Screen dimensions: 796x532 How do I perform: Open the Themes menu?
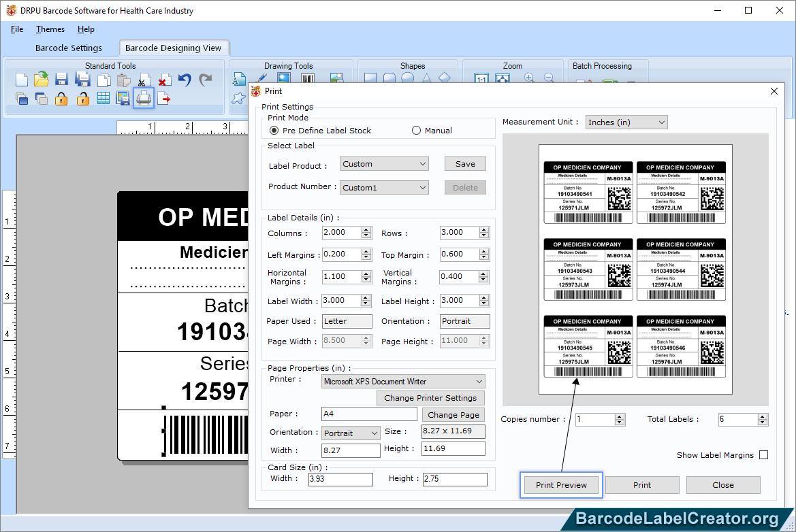pos(50,29)
